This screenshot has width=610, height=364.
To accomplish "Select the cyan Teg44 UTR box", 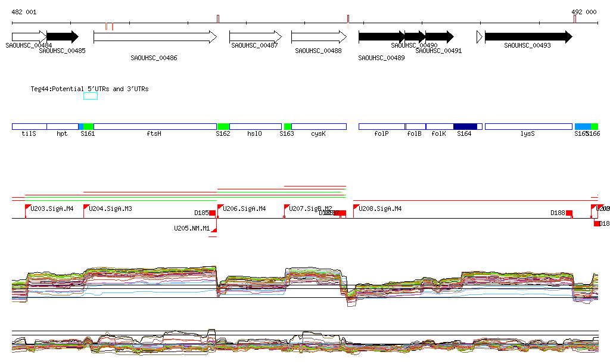I will point(90,96).
